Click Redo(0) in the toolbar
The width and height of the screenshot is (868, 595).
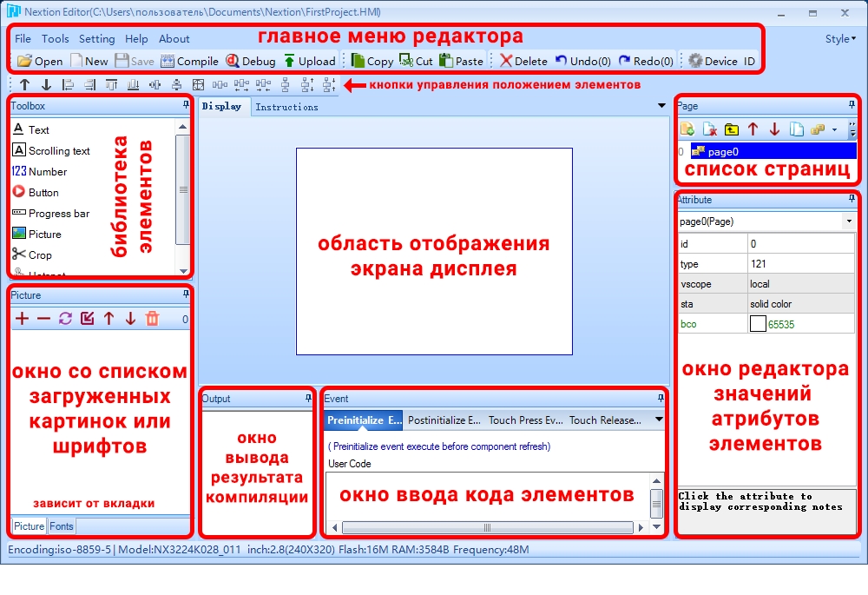tap(646, 61)
